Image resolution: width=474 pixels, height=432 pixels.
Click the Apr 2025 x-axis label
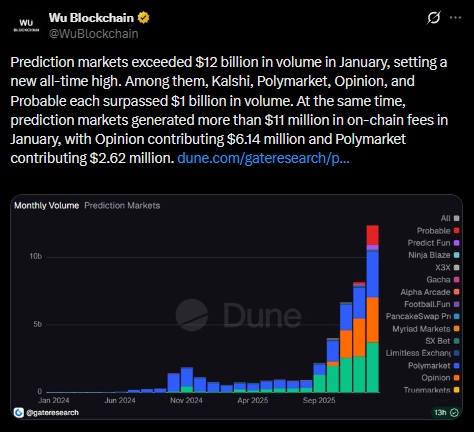click(253, 400)
